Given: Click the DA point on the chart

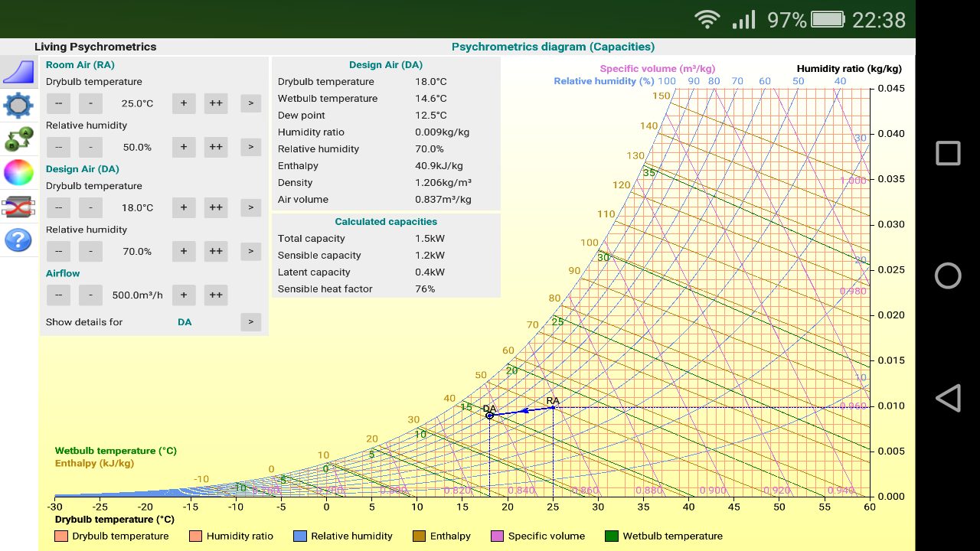Looking at the screenshot, I should [x=490, y=416].
